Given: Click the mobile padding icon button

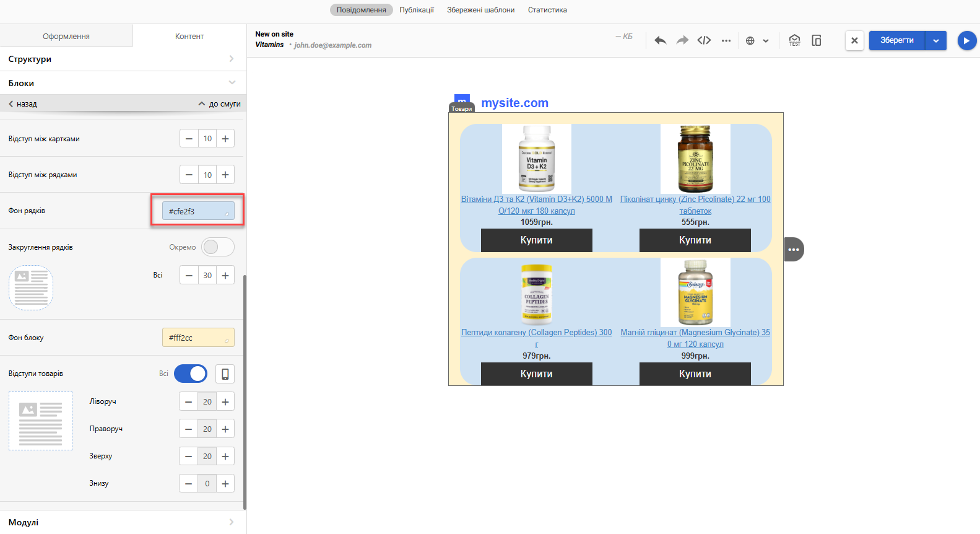Looking at the screenshot, I should [x=225, y=374].
